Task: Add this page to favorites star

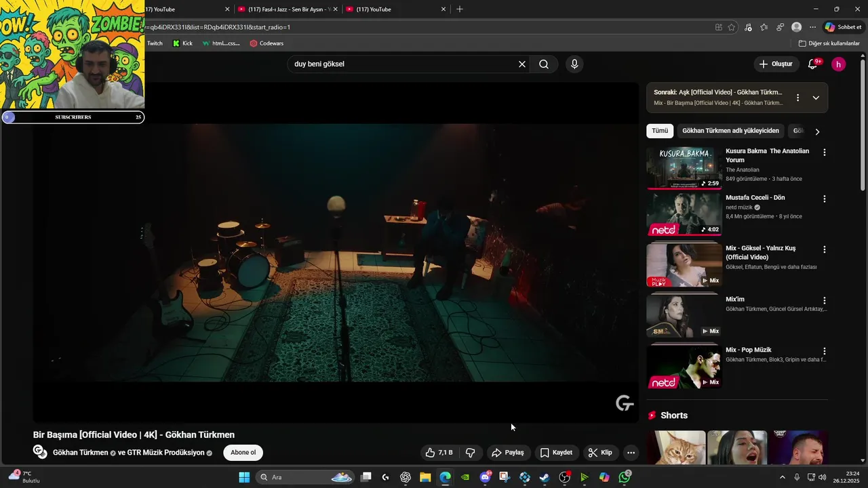Action: [732, 27]
